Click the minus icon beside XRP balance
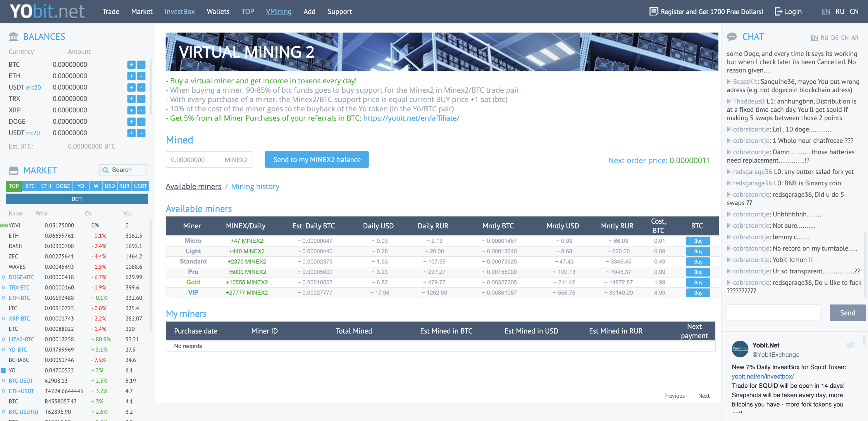The height and width of the screenshot is (421, 868). point(142,110)
